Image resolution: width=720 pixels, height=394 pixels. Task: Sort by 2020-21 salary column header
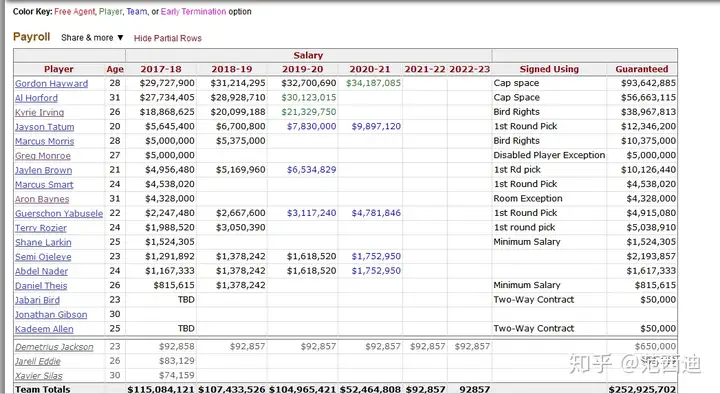pyautogui.click(x=370, y=69)
